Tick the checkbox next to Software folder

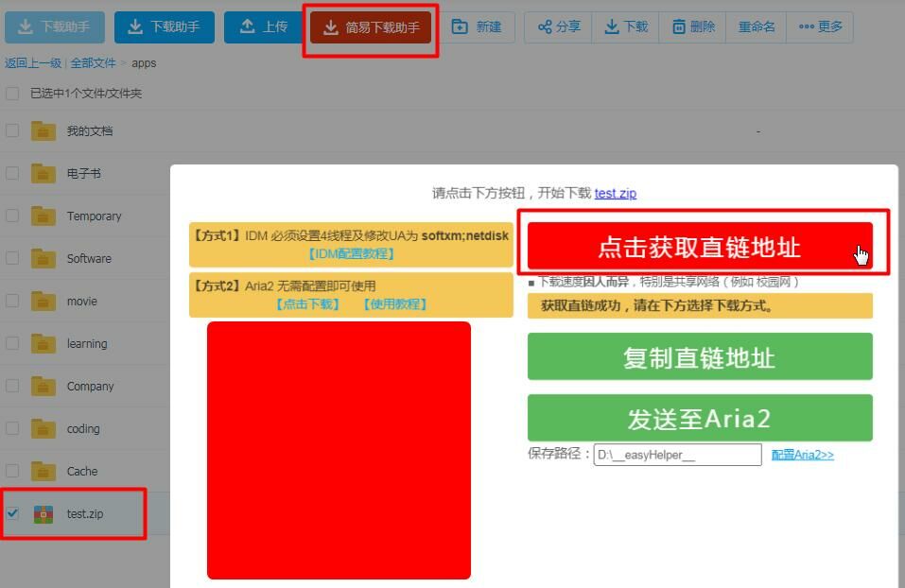point(12,258)
